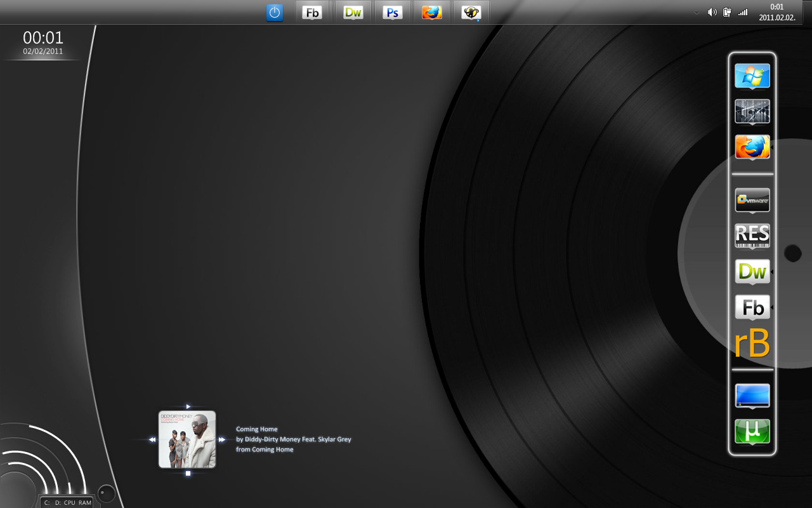The width and height of the screenshot is (812, 508).
Task: Click the song title text Coming Home
Action: 257,429
